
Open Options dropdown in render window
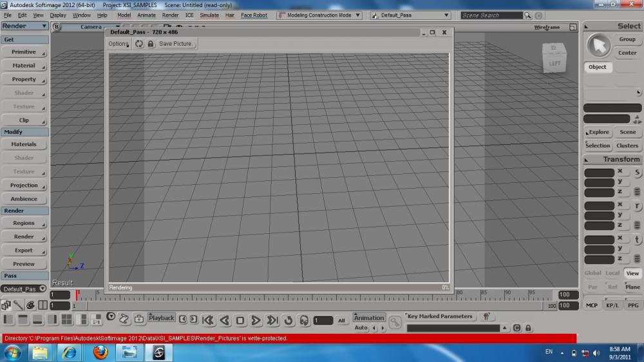click(118, 44)
